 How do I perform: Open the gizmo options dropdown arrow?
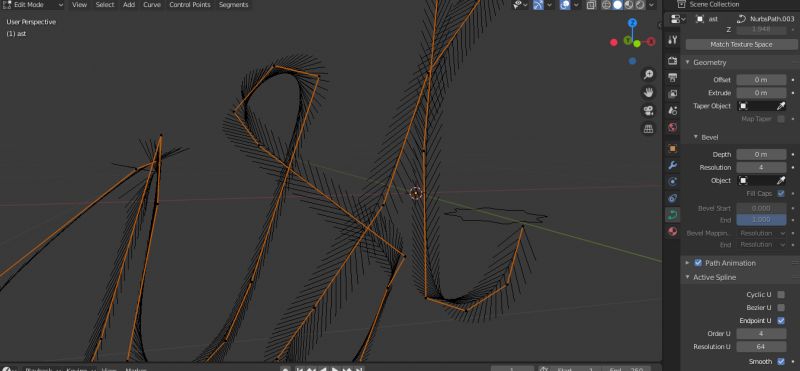pos(549,5)
